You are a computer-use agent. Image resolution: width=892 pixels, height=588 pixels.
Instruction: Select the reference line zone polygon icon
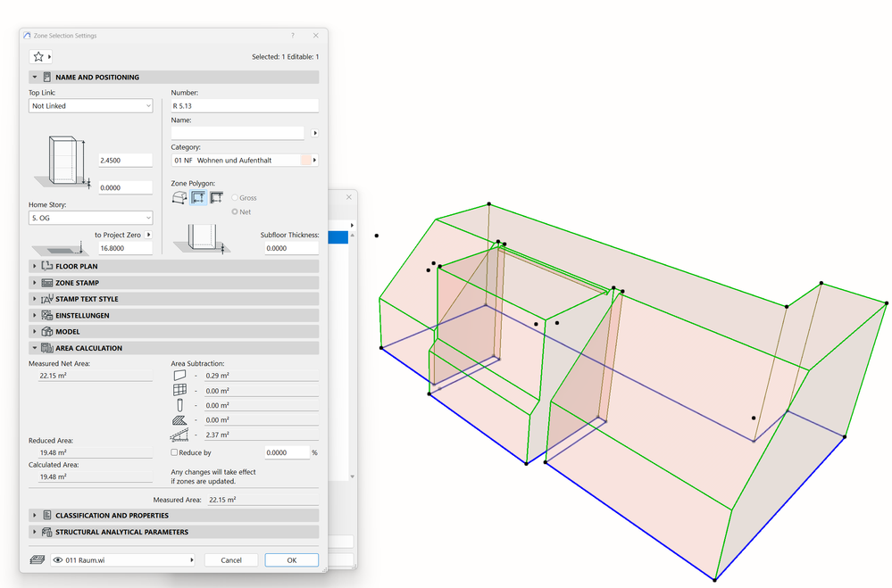click(x=216, y=198)
